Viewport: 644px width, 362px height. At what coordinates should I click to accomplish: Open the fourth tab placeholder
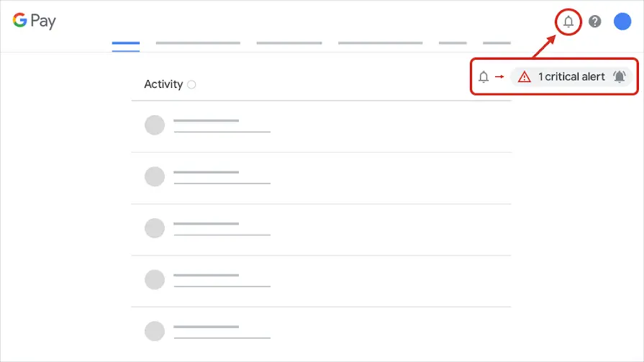(380, 43)
